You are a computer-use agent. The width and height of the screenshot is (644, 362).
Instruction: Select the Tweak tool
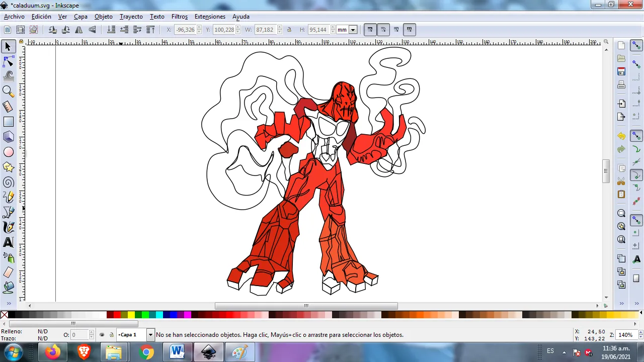click(x=8, y=76)
